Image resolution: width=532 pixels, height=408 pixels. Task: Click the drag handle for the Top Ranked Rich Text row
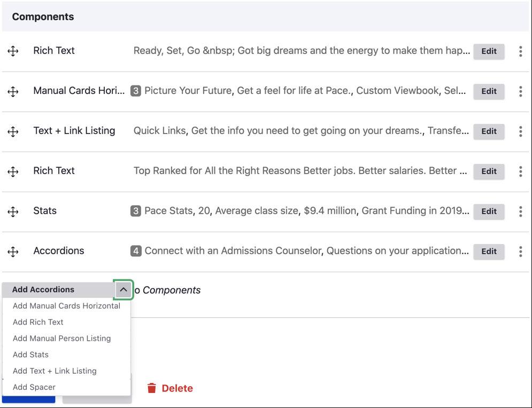coord(13,171)
